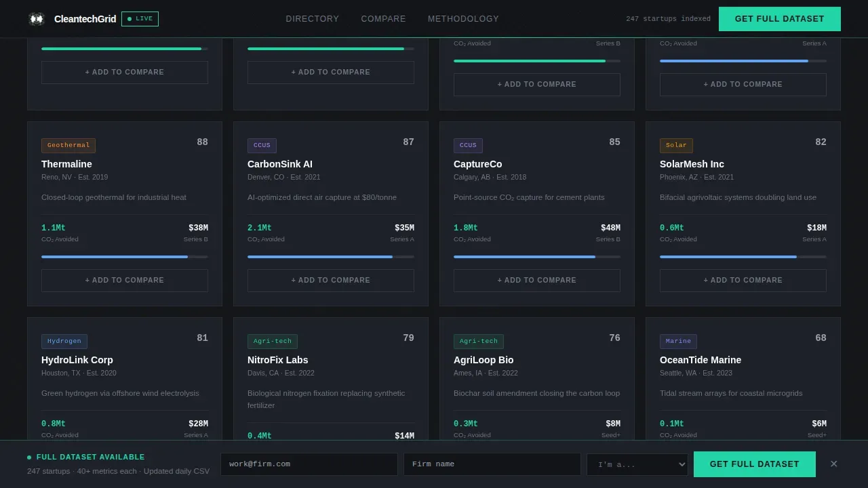
Task: Click the header GET FULL DATASET button
Action: tap(780, 19)
